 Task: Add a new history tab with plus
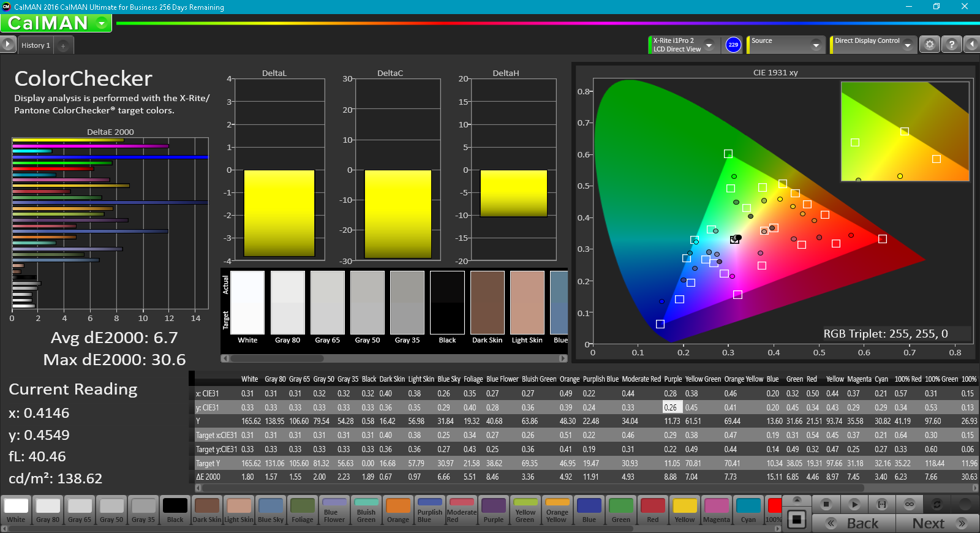pos(63,46)
